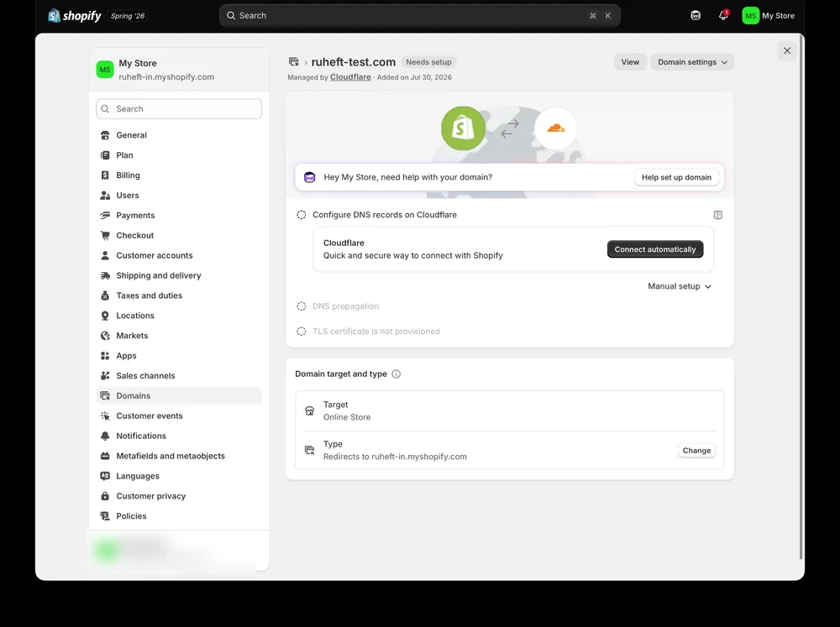
Task: Click the Metafields and metaobjects icon
Action: (x=105, y=457)
